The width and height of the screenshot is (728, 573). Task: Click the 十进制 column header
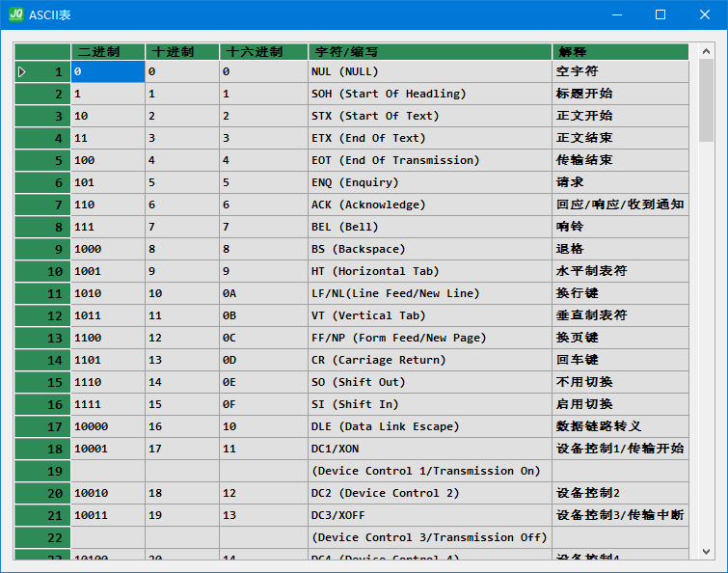click(x=182, y=51)
